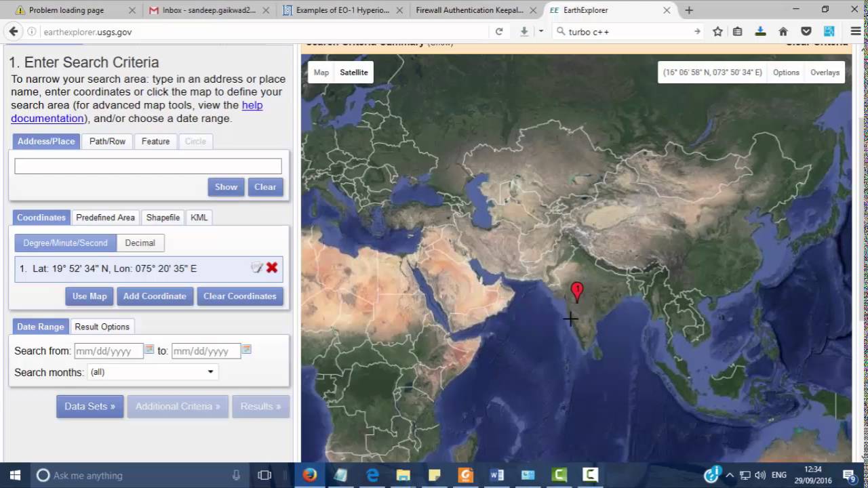This screenshot has height=488, width=868.
Task: Switch to the Result Options tab
Action: [x=102, y=327]
